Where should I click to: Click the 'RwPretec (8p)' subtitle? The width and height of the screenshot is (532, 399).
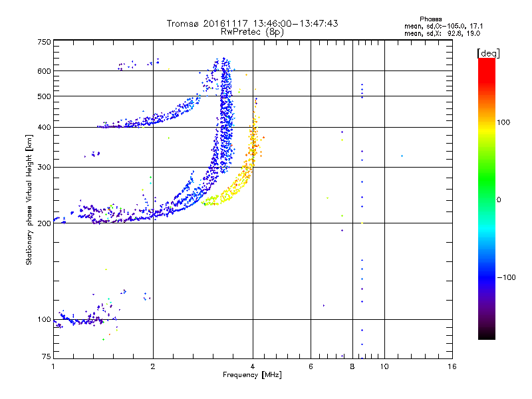252,32
